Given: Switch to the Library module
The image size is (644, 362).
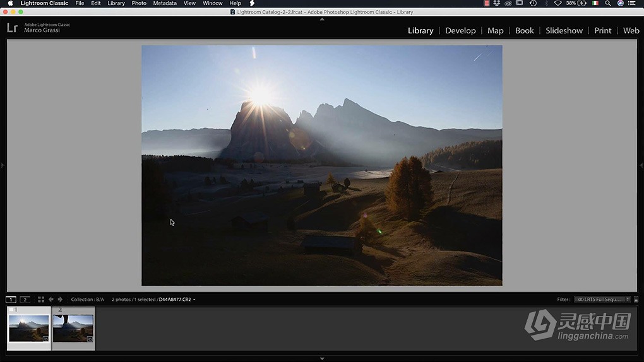Looking at the screenshot, I should click(x=420, y=31).
